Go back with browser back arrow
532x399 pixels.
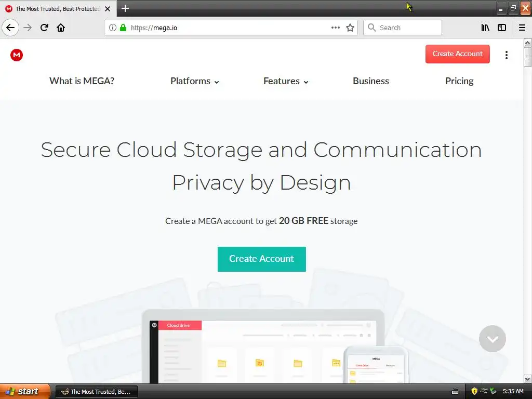10,28
